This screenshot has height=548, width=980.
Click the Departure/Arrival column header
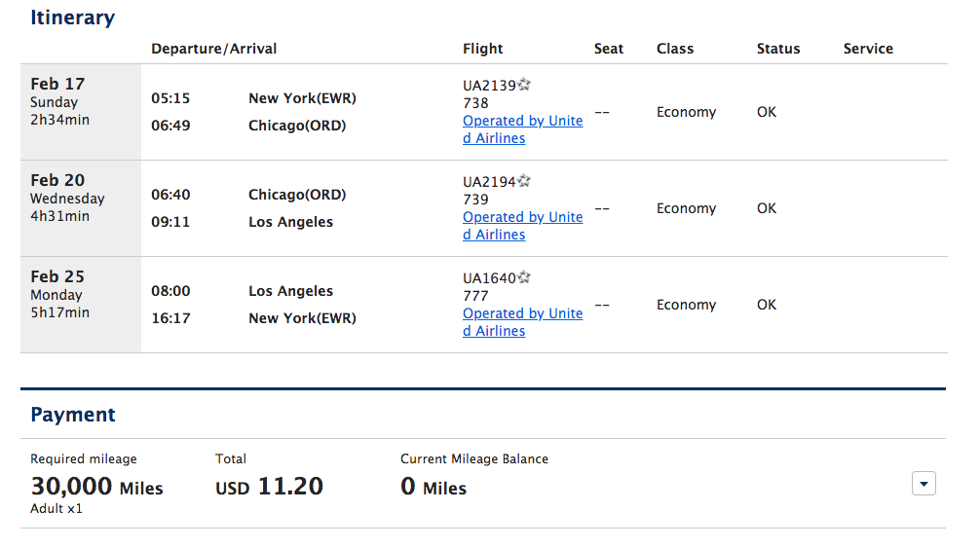pyautogui.click(x=214, y=49)
